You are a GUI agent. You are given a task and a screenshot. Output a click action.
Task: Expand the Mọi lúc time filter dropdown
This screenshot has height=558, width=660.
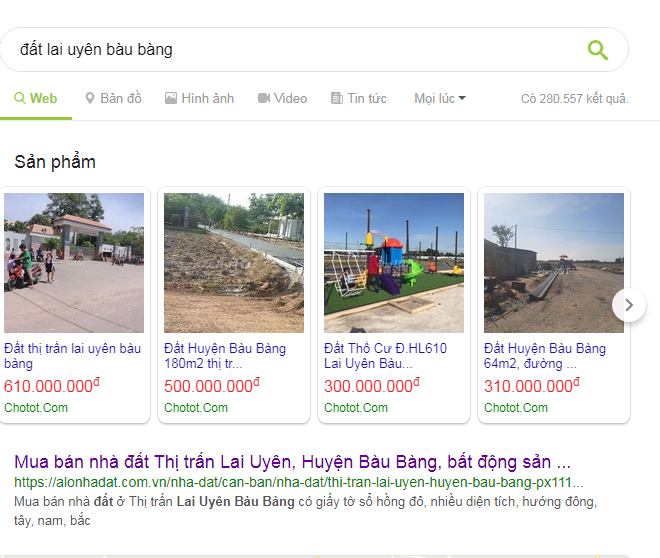pos(440,98)
